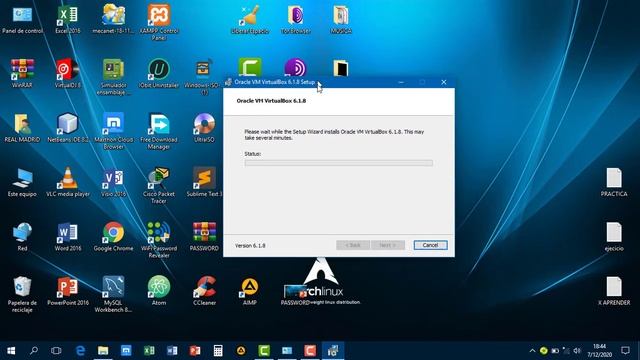The width and height of the screenshot is (640, 360).
Task: Select the Atom editor desktop icon
Action: tap(159, 291)
